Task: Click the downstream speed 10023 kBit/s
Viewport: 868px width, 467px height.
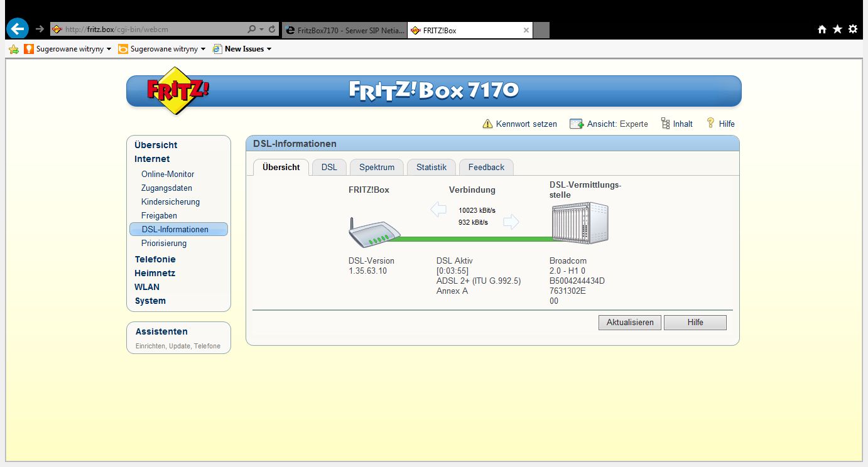Action: (x=477, y=210)
